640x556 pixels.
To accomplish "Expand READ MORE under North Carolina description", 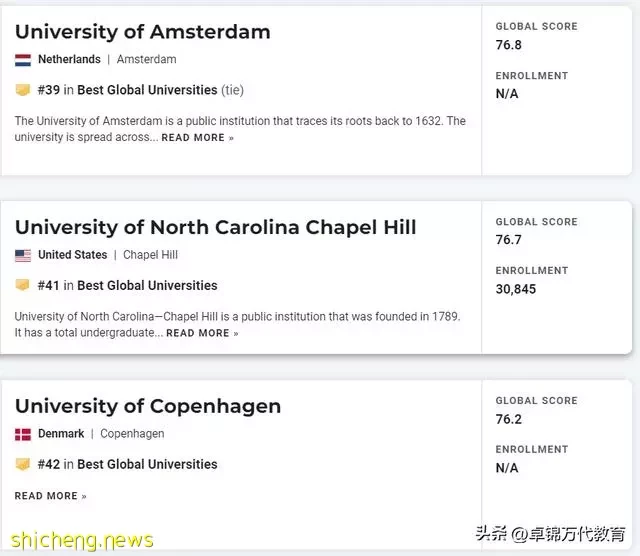I will 202,333.
